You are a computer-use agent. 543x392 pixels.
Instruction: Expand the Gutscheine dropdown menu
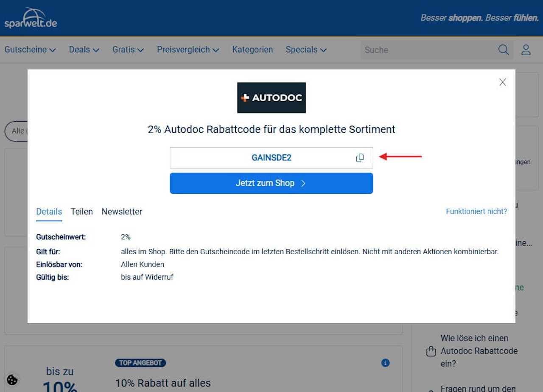pos(30,50)
